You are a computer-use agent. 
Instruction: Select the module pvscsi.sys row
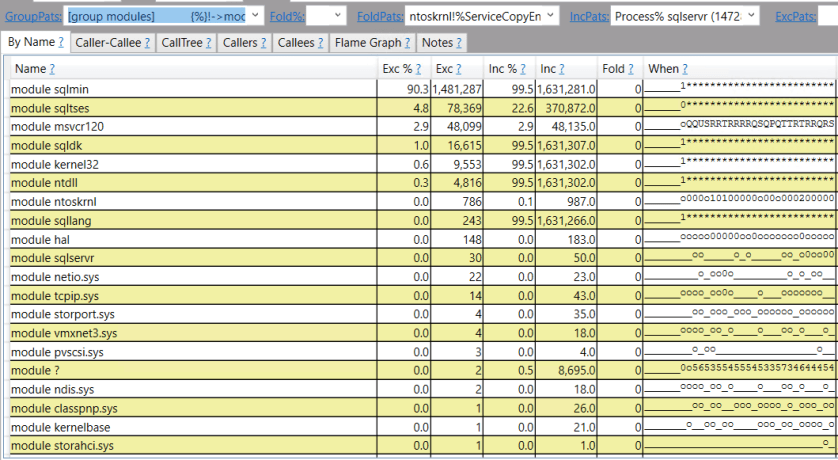click(422, 352)
